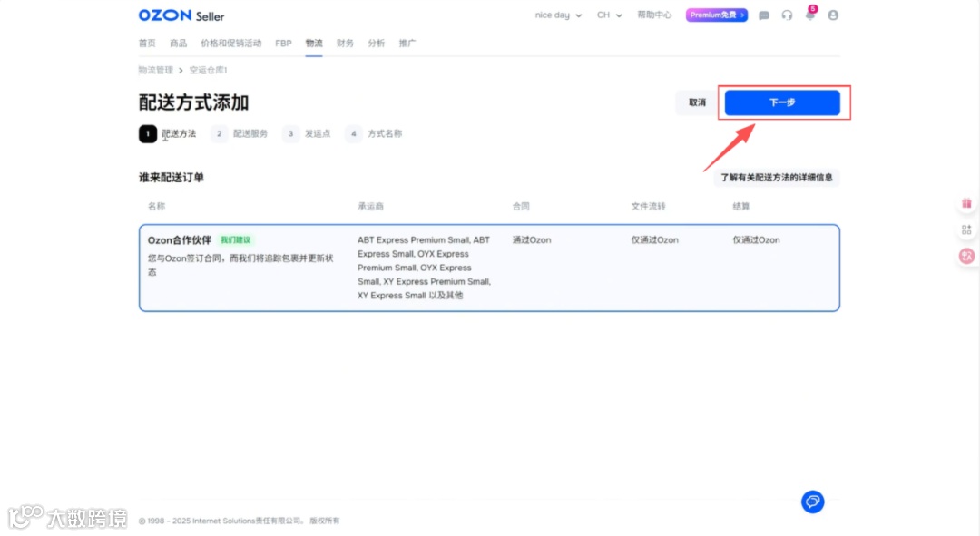Click the red gift icon on right edge
This screenshot has width=980, height=536.
coord(966,203)
